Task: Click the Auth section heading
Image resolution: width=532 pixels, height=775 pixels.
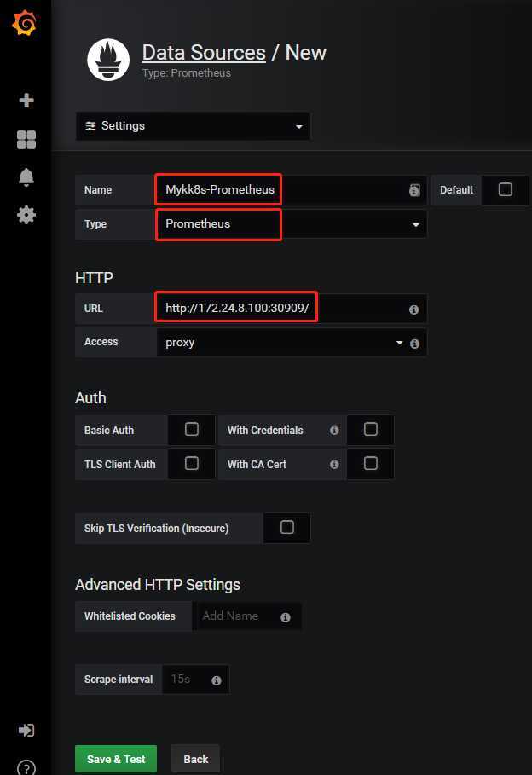Action: (90, 398)
